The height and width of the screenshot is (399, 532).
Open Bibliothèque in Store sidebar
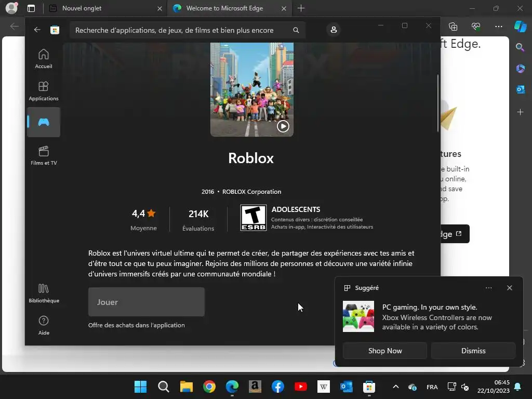[44, 294]
